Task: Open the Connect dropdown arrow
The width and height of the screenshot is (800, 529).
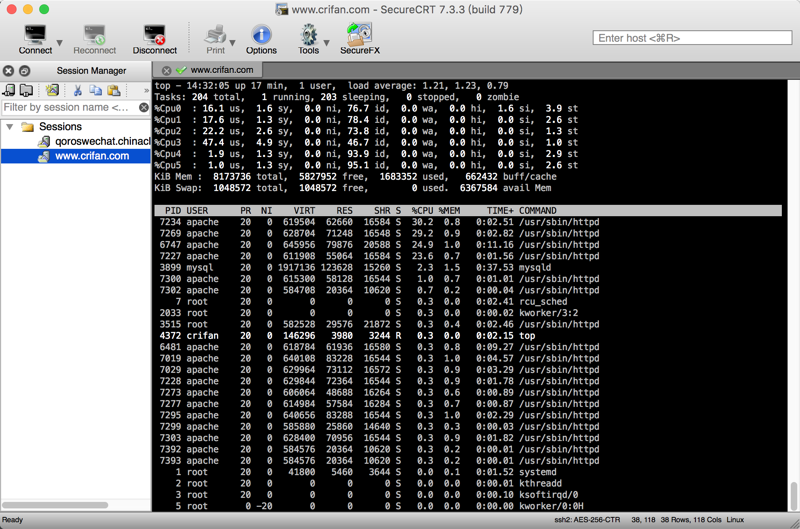Action: click(59, 43)
